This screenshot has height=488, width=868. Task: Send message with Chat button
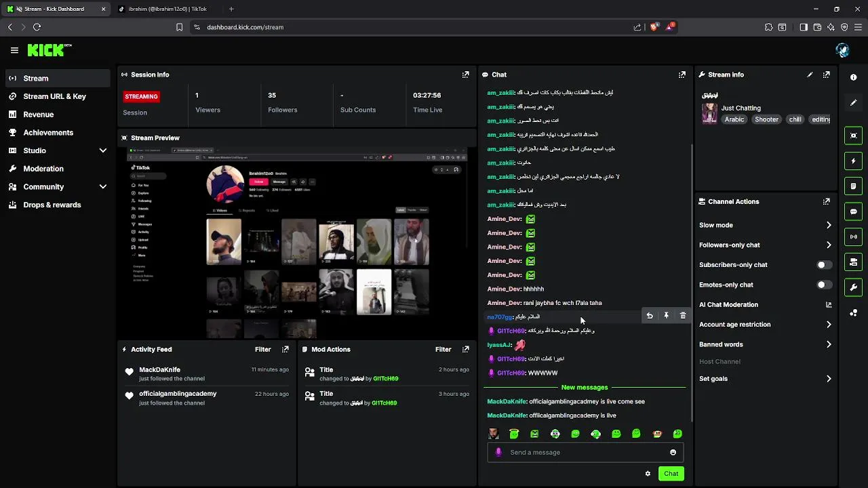click(x=671, y=473)
